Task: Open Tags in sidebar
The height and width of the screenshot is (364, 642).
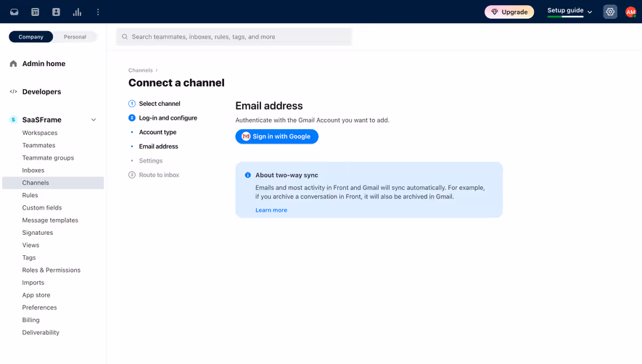Action: pyautogui.click(x=29, y=257)
